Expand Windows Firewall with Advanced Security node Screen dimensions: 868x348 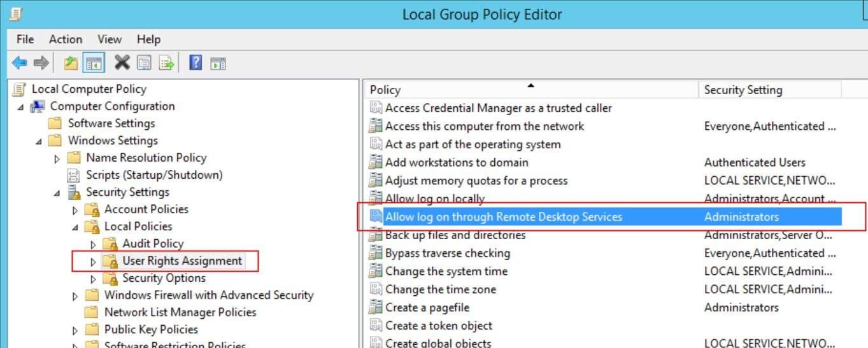[75, 295]
